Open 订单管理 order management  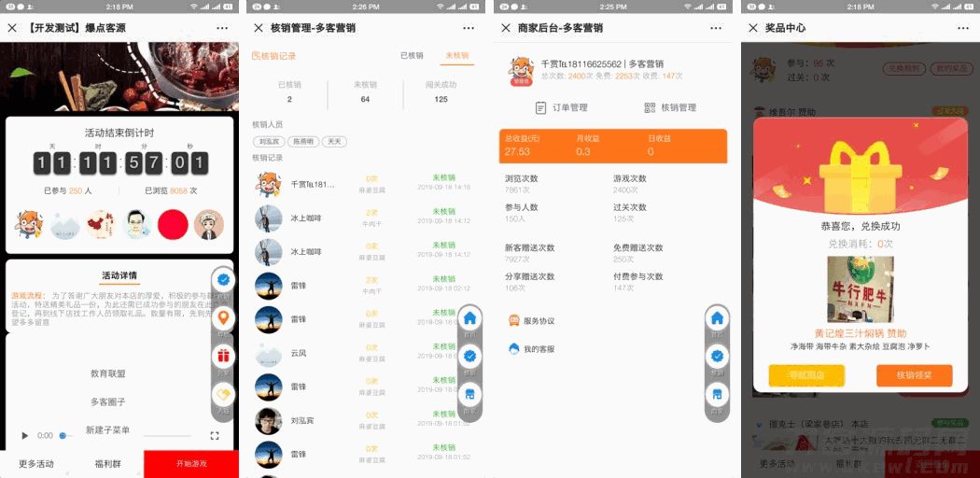click(561, 107)
